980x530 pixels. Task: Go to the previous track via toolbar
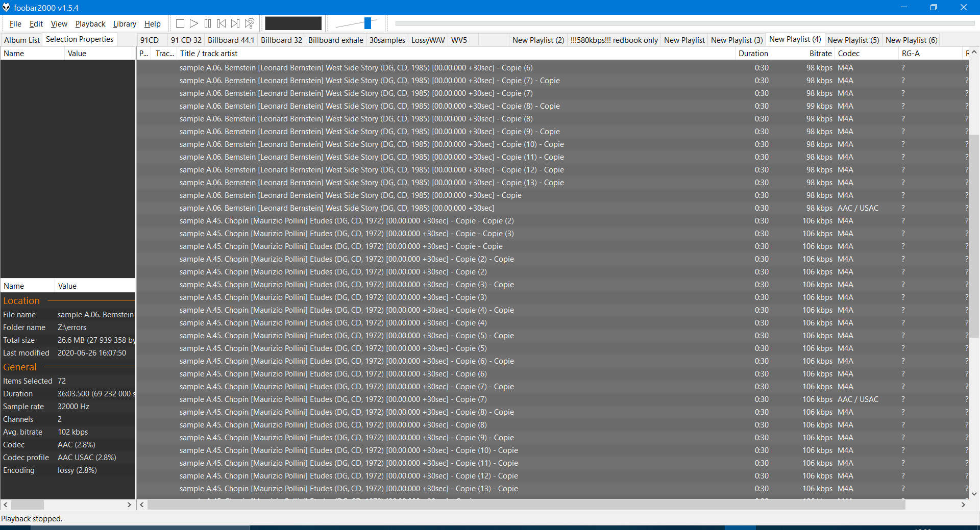[222, 23]
